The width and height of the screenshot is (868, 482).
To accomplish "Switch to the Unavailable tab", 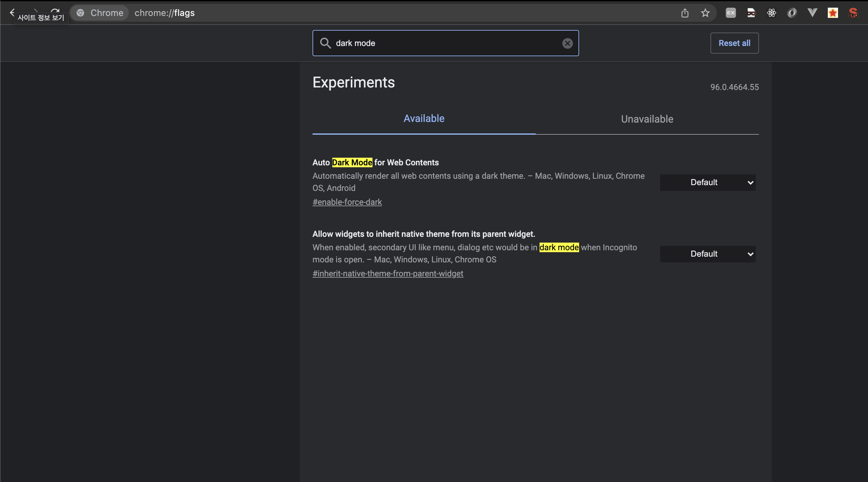I will point(647,119).
